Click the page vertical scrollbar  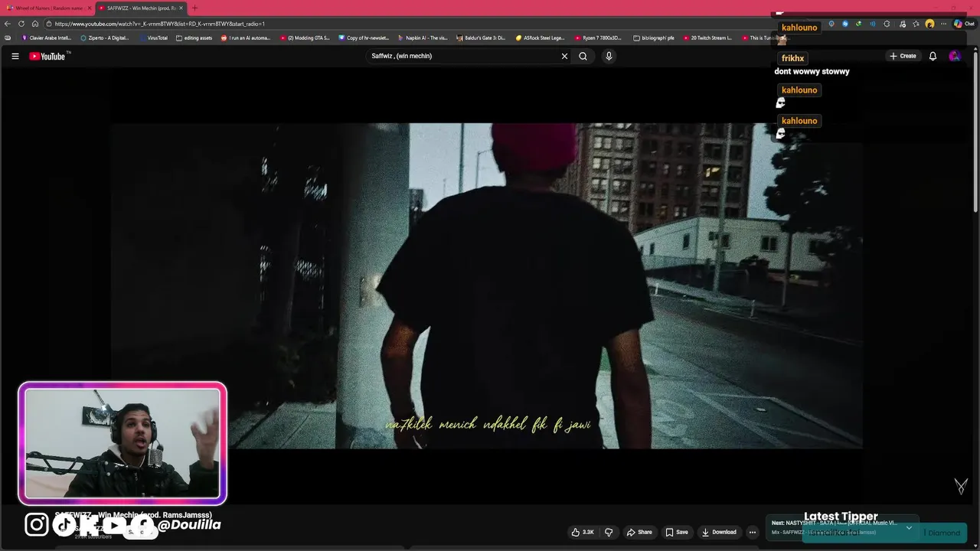pos(975,130)
